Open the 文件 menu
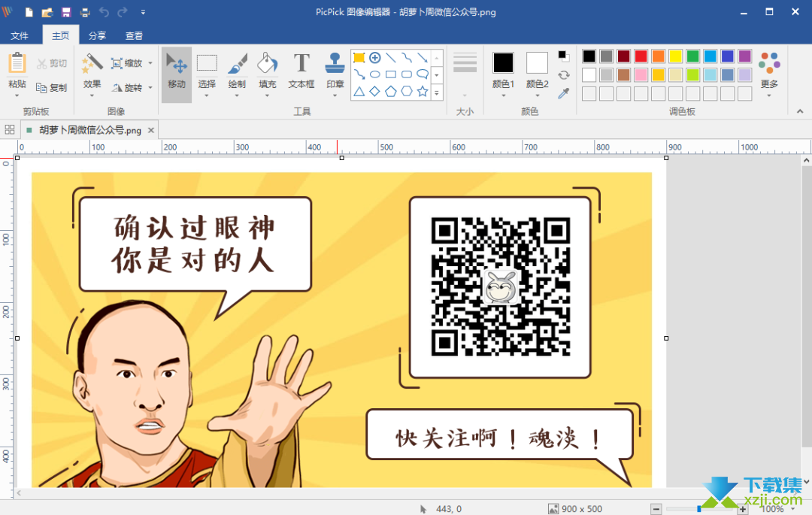 [x=20, y=35]
